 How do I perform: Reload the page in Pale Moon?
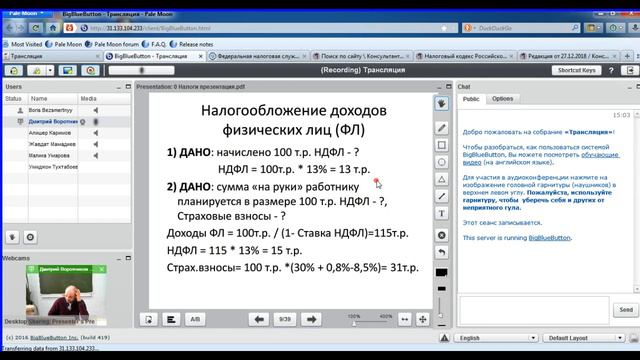(x=36, y=28)
